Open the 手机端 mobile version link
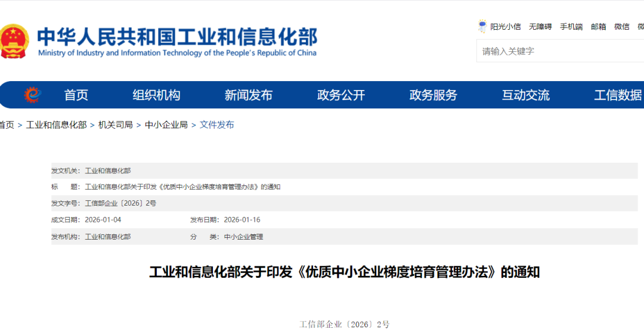Screen dimensions: 644x332 click(x=571, y=27)
